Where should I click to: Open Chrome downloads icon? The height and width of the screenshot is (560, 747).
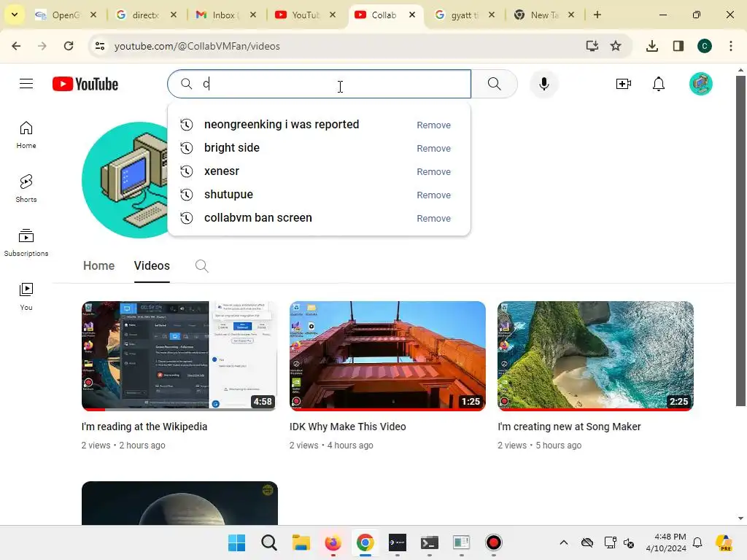(x=651, y=46)
